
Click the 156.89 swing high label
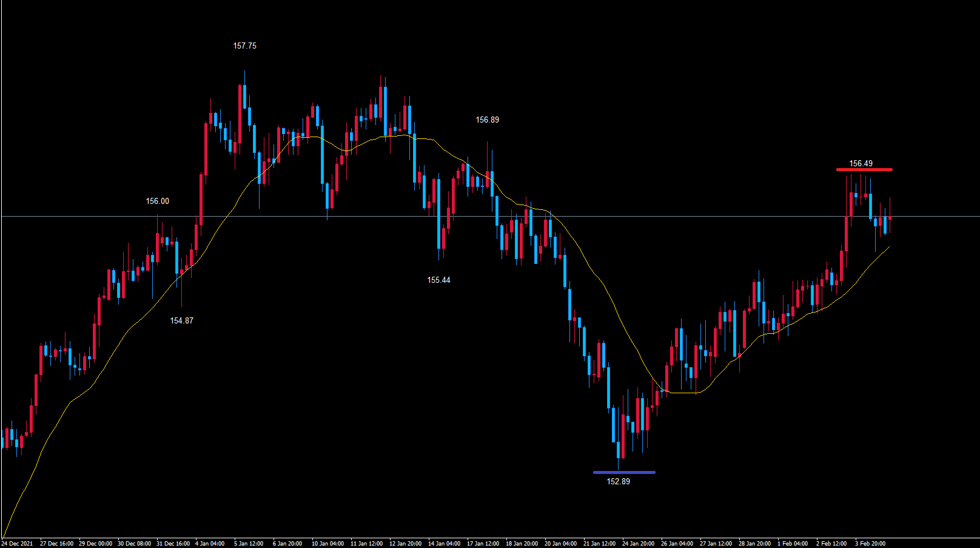(x=487, y=120)
